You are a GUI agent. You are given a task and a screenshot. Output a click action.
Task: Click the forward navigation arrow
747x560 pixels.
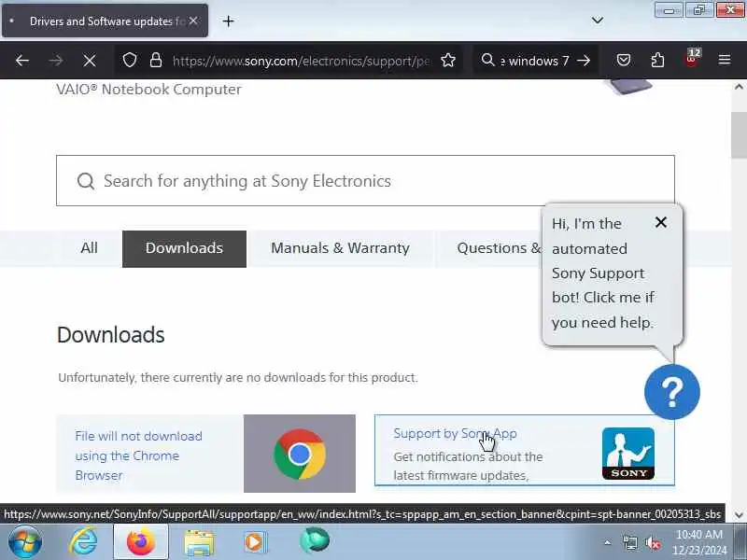[56, 61]
